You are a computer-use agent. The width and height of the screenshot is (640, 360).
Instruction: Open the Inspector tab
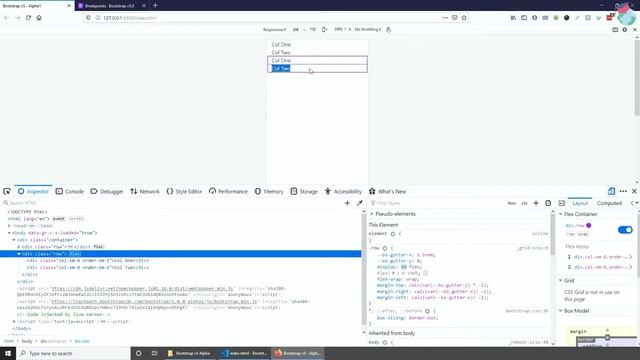(33, 191)
